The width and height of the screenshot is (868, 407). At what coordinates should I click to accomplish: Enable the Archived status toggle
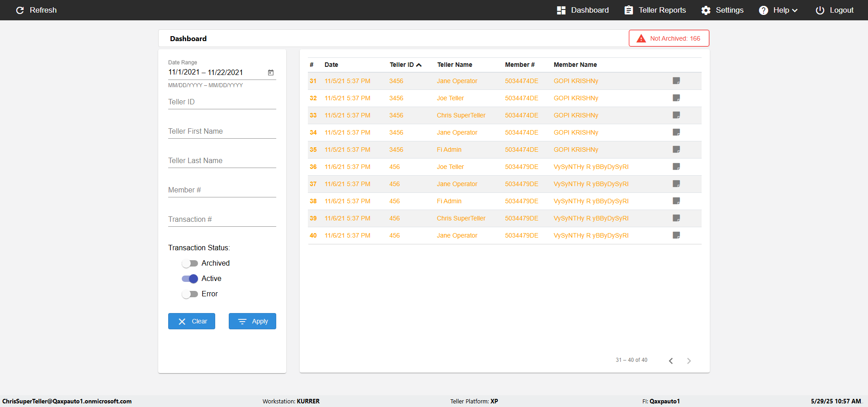[190, 263]
